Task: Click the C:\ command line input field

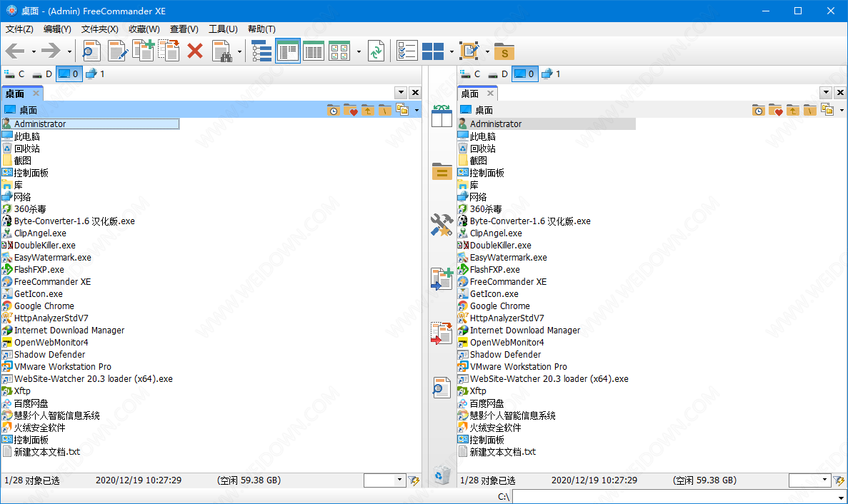Action: click(679, 496)
